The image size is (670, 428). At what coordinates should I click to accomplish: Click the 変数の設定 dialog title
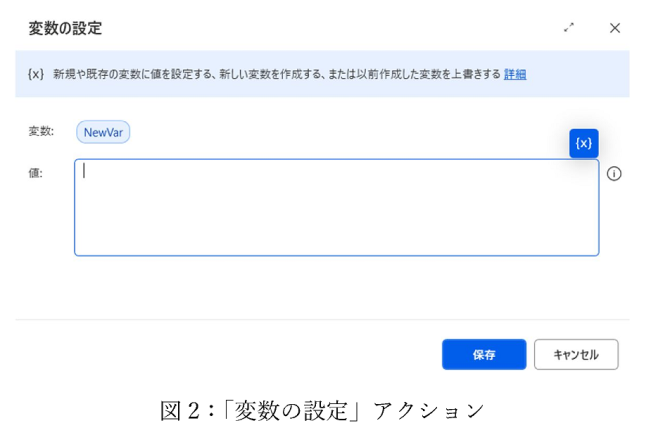point(65,28)
